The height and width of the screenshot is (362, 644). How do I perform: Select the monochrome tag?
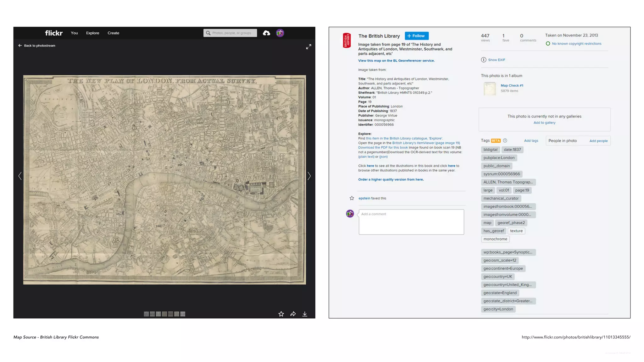[495, 239]
